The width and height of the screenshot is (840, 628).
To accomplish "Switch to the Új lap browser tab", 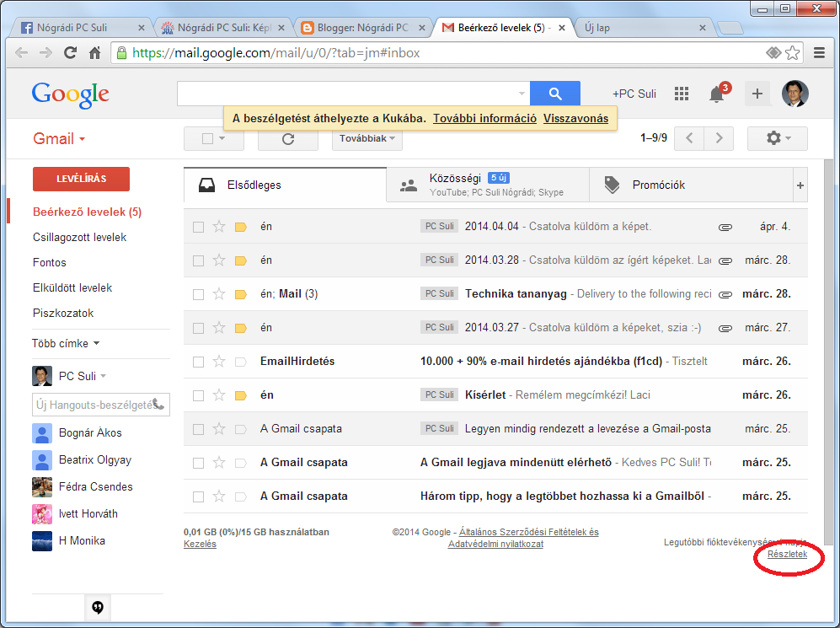I will (x=644, y=27).
